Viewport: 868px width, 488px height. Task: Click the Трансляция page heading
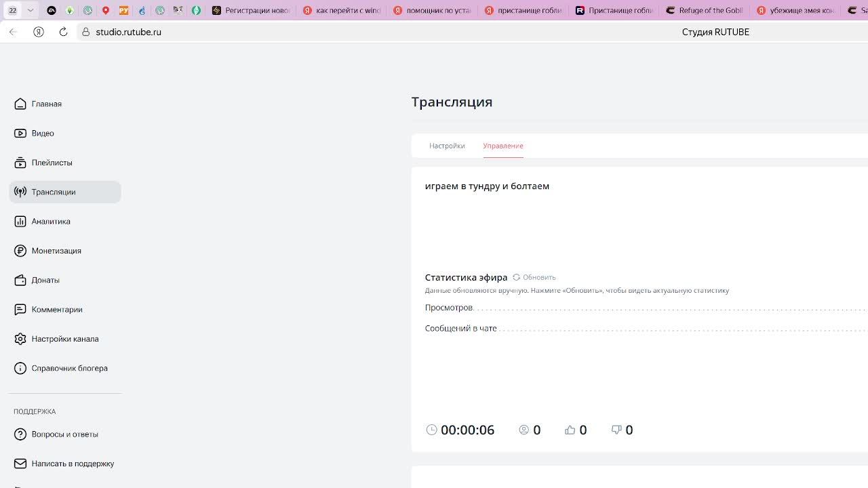[x=452, y=102]
